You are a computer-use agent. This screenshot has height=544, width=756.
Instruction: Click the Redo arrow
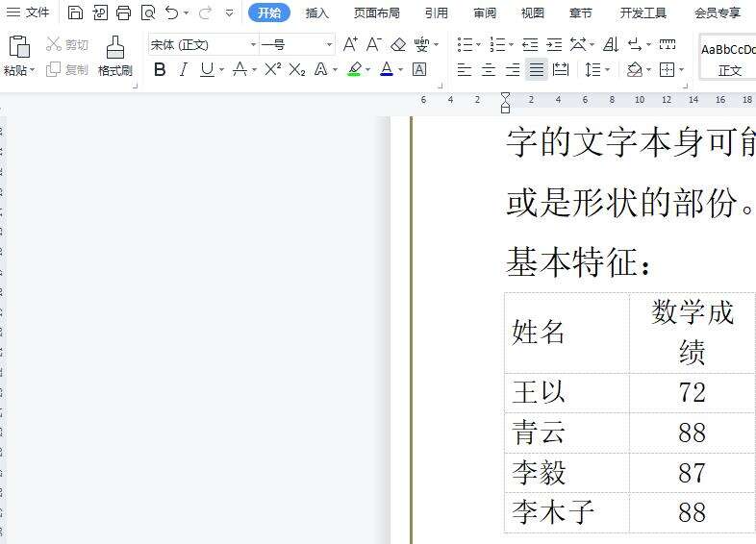click(205, 12)
